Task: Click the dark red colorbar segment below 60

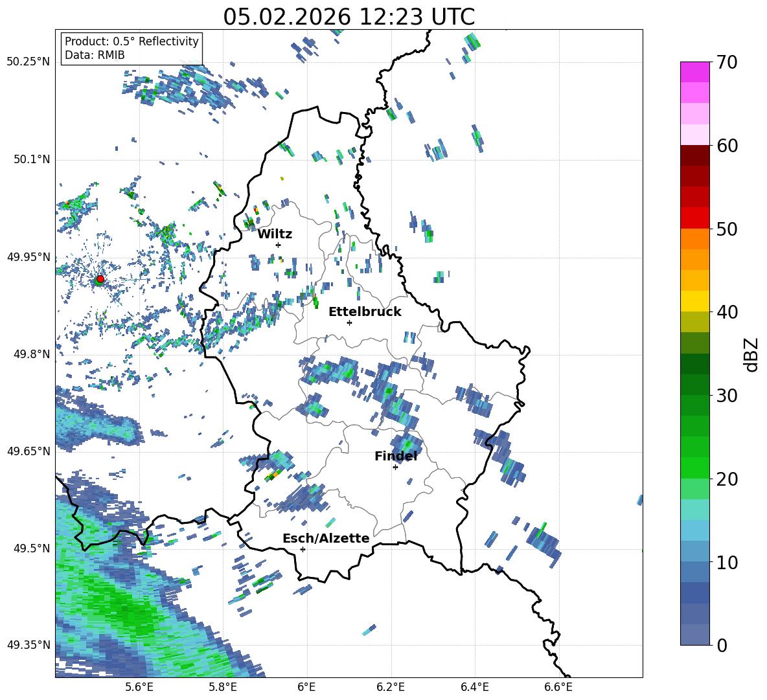Action: (694, 155)
